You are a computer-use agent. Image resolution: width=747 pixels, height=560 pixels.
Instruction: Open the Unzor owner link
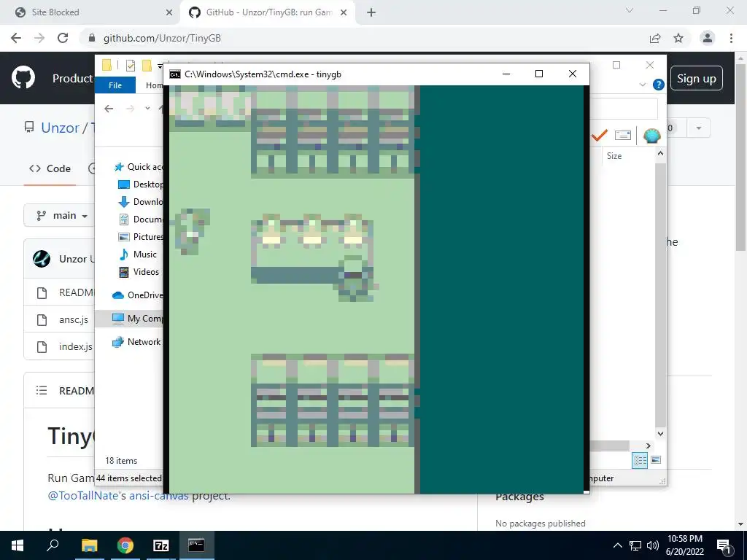point(60,128)
